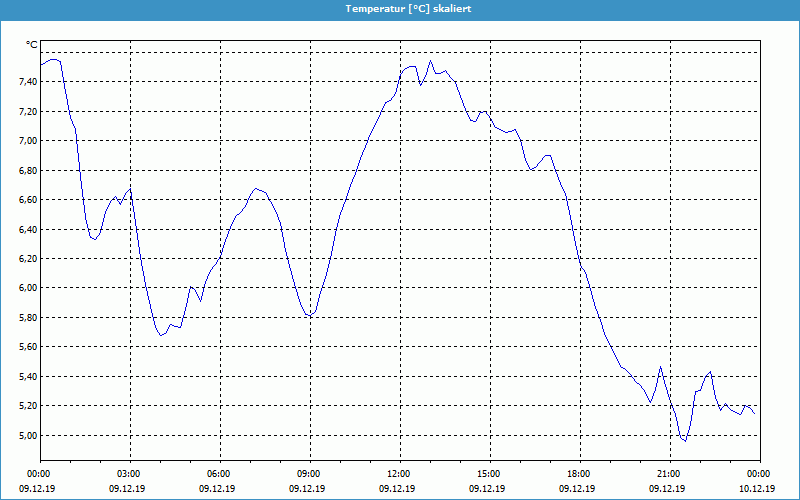The image size is (800, 500).
Task: Select the 5,40 y-axis label
Action: pyautogui.click(x=27, y=377)
